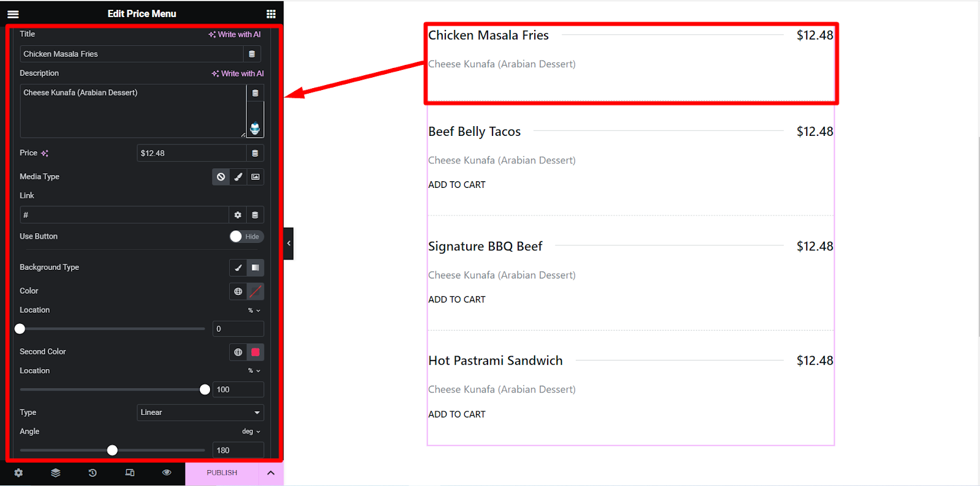Image resolution: width=980 pixels, height=486 pixels.
Task: Open the widgets grid panel icon
Action: coord(271,14)
